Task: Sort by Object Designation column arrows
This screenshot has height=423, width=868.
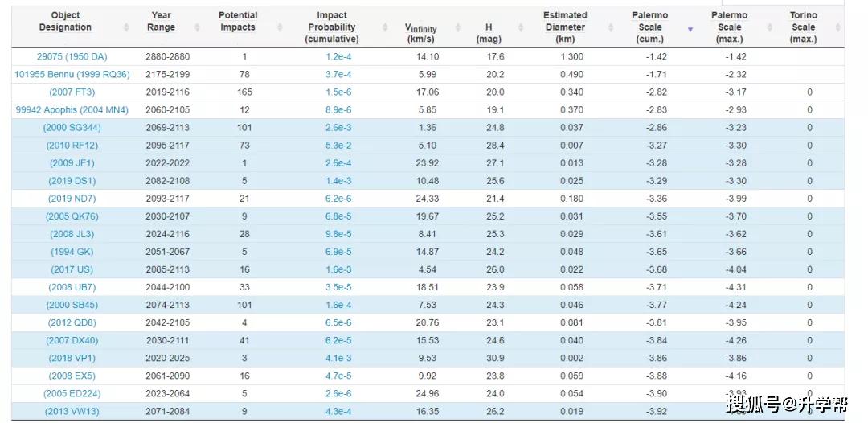Action: (126, 27)
